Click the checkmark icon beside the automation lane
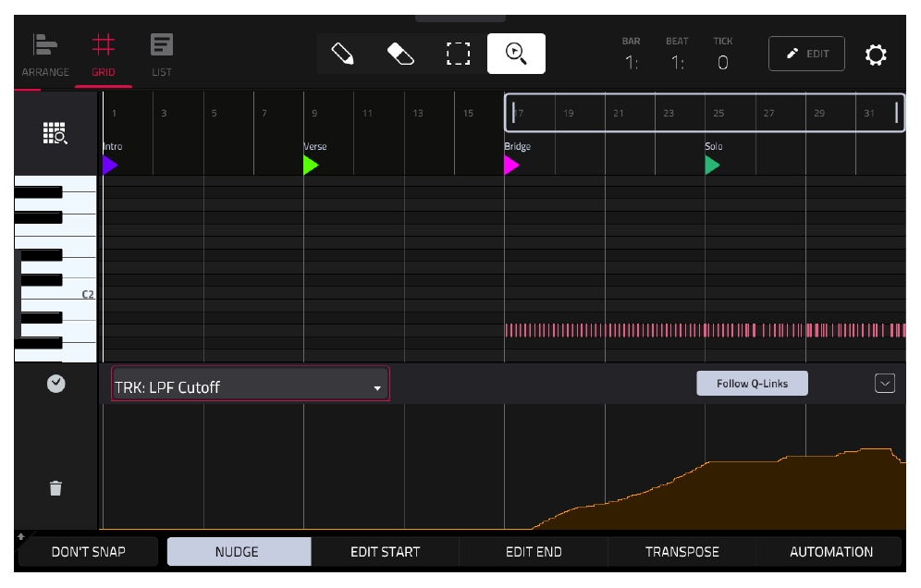Viewport: 921px width, 588px height. [55, 384]
